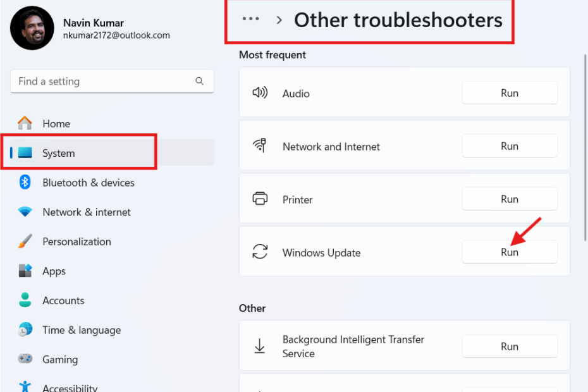This screenshot has width=588, height=392.
Task: Open Network & internet settings
Action: point(112,212)
